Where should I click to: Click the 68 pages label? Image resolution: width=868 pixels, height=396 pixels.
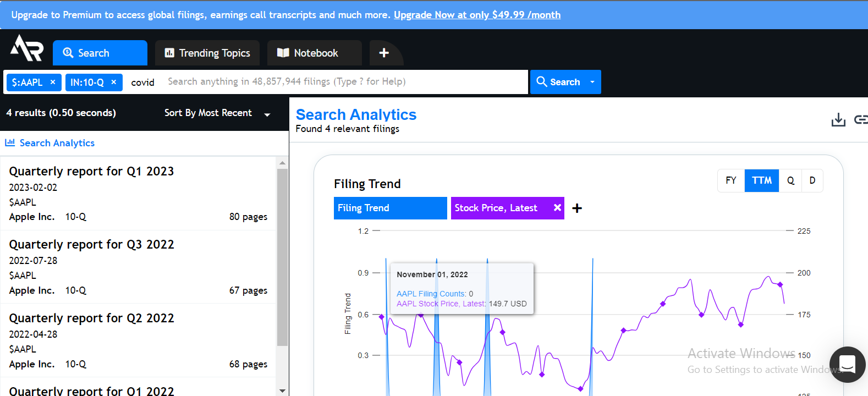248,364
